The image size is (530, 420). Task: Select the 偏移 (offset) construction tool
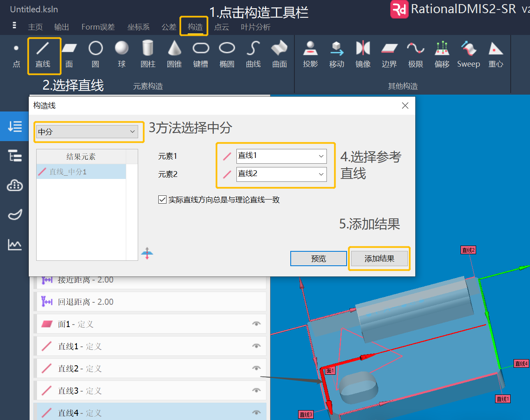pos(442,54)
